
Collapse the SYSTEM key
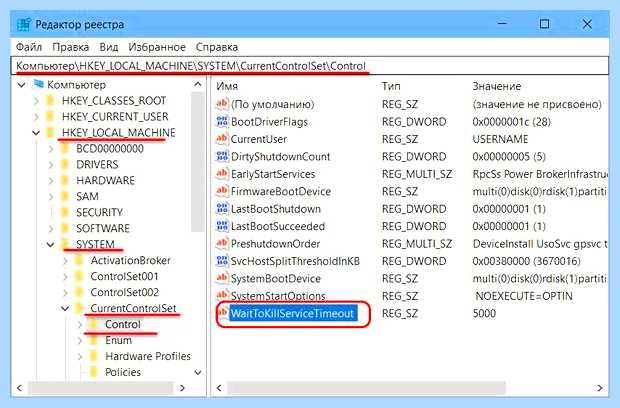(x=50, y=245)
